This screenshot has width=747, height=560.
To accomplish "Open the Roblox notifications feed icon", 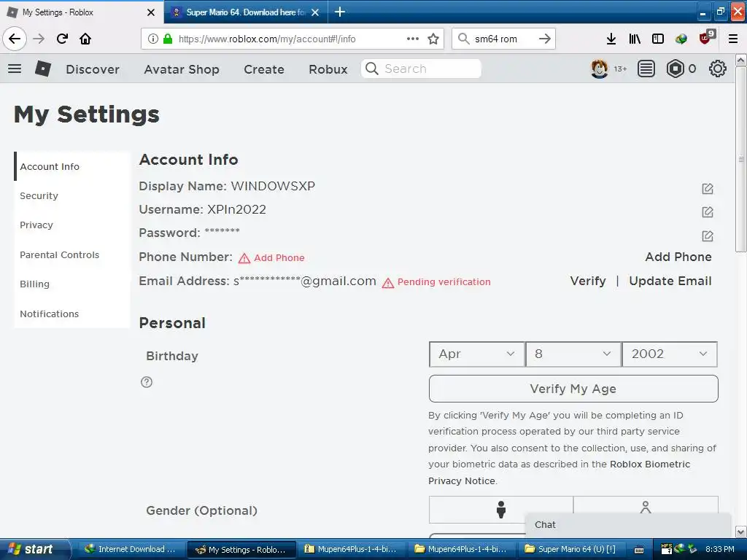I will pos(646,69).
